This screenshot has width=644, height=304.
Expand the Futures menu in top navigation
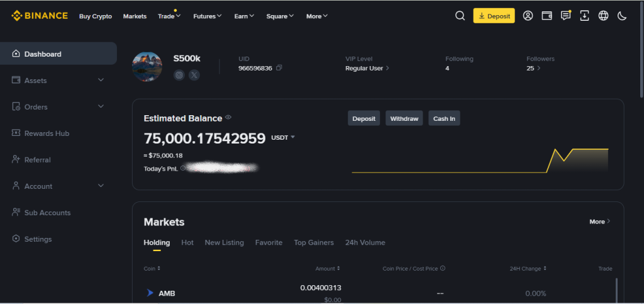click(x=207, y=16)
